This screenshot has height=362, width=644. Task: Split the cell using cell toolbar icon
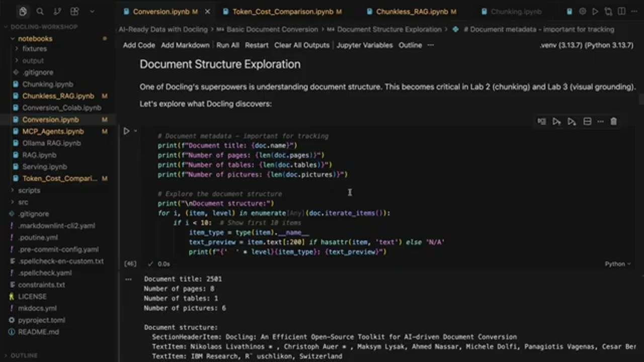click(x=587, y=121)
